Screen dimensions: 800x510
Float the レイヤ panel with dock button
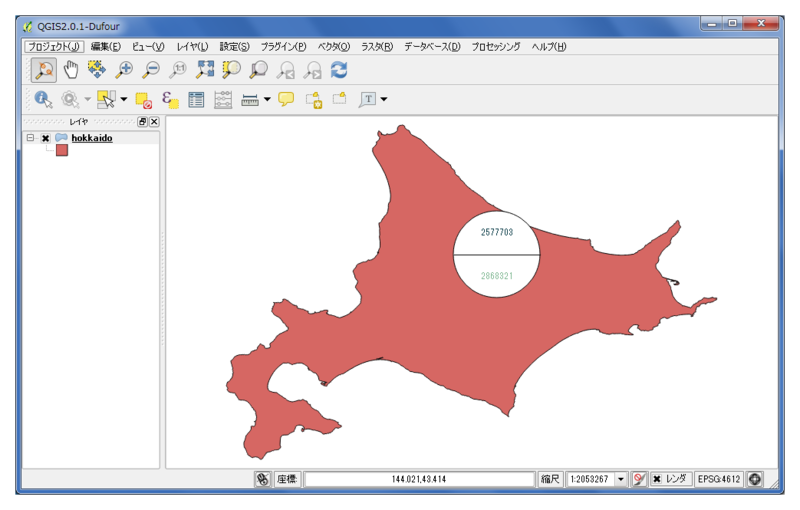coord(142,121)
